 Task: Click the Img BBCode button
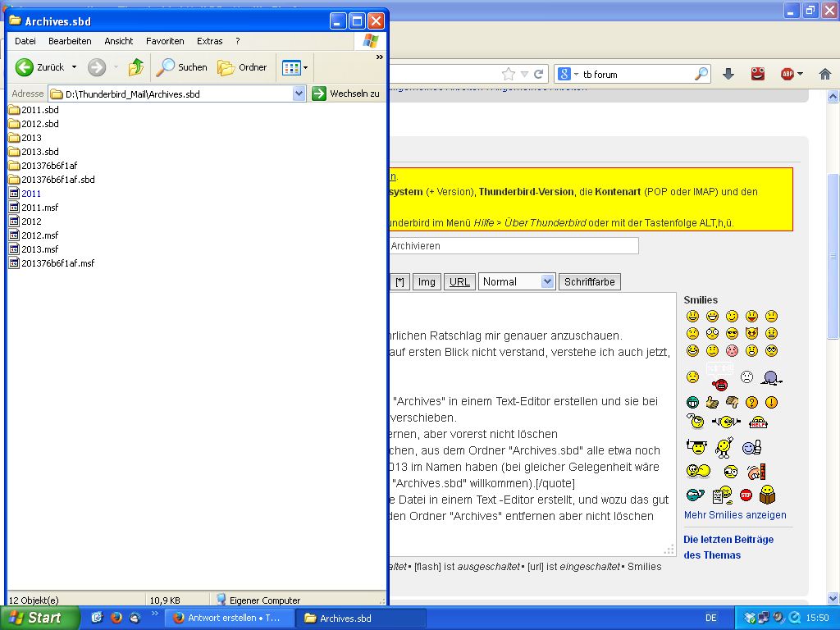pyautogui.click(x=427, y=282)
